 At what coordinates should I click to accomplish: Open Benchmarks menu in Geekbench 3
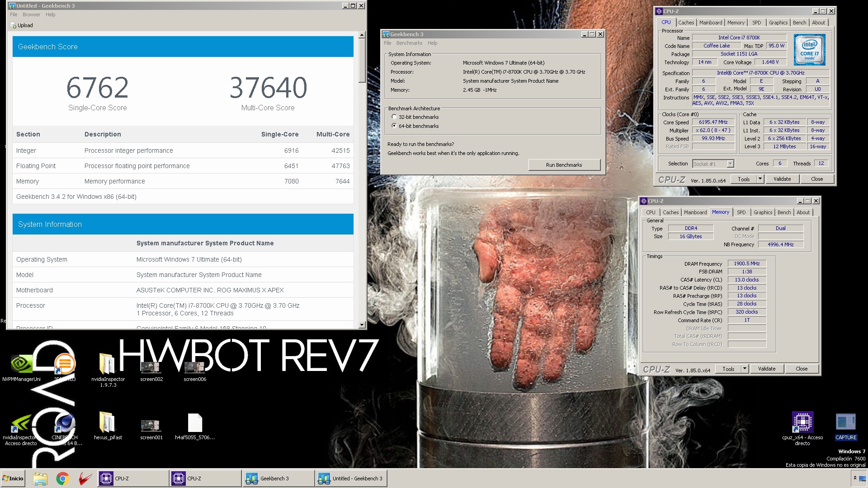point(409,43)
